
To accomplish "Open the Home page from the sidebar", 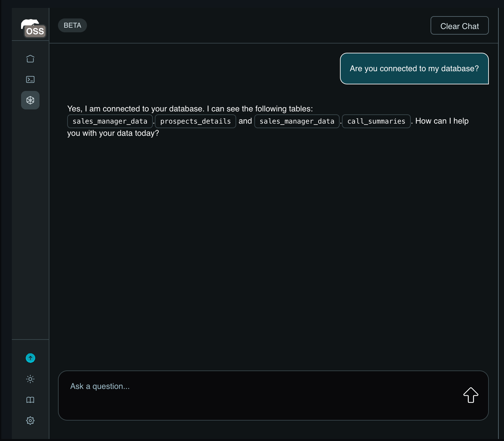I will click(x=30, y=58).
